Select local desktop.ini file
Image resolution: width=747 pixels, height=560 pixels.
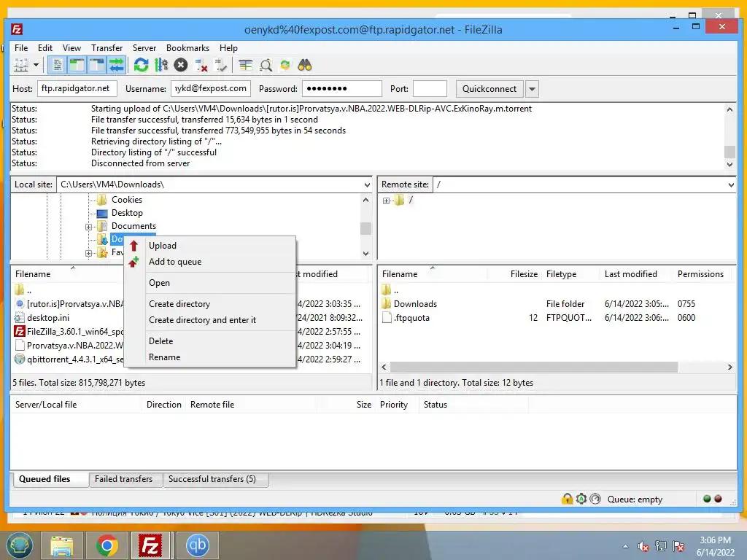point(48,318)
